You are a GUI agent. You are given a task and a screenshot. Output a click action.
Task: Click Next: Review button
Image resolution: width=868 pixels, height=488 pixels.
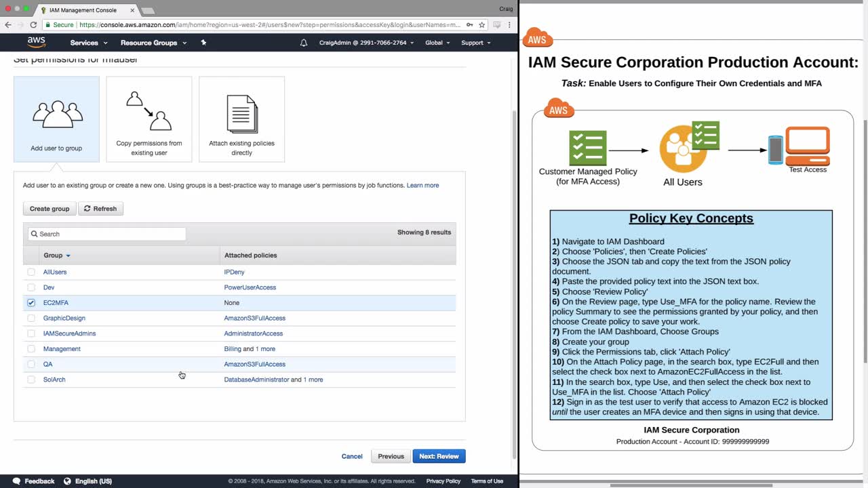[x=439, y=456]
